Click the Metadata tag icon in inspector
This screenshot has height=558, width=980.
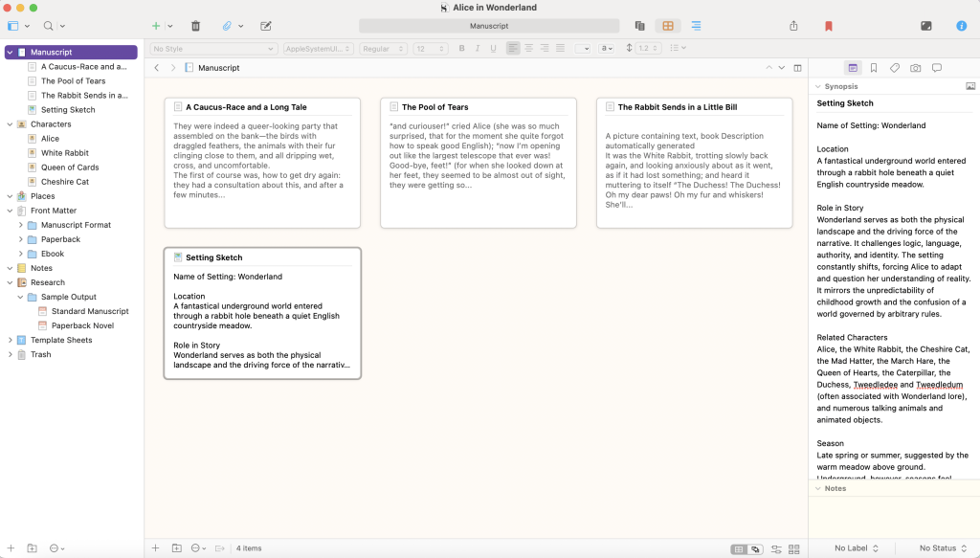(895, 68)
